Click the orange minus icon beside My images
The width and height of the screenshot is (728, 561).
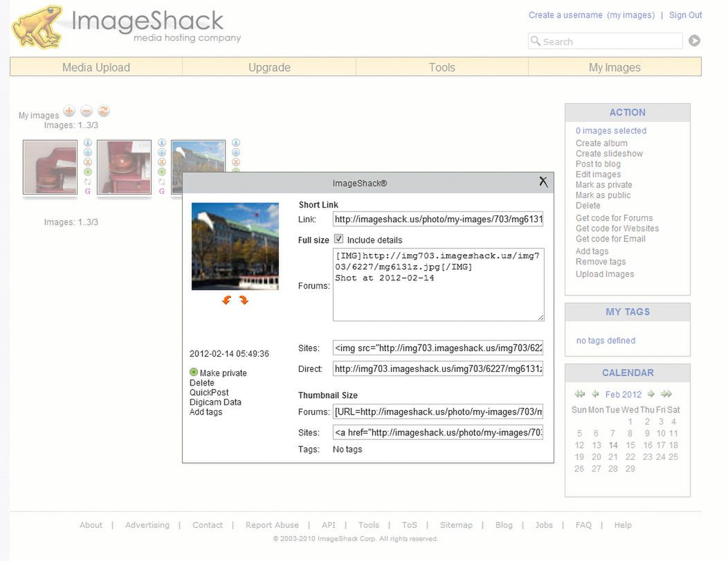tap(87, 111)
